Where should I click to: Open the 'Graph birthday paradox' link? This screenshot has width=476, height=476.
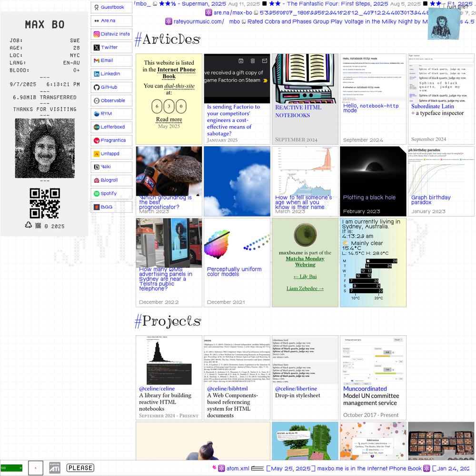pyautogui.click(x=431, y=200)
